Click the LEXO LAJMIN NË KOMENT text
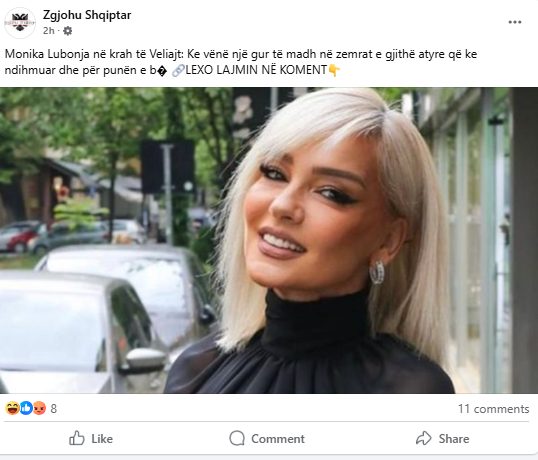Screen dimensions: 538x460 point(256,70)
